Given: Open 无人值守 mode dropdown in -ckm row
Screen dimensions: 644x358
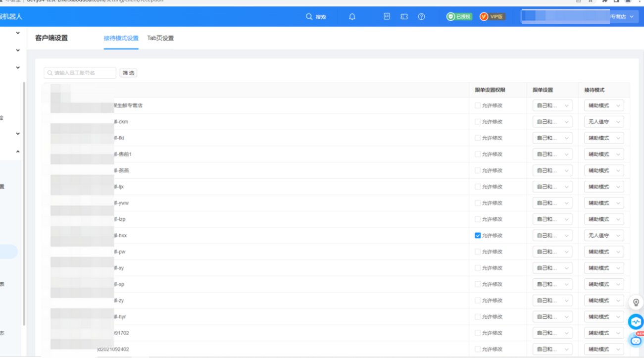Looking at the screenshot, I should (x=604, y=122).
